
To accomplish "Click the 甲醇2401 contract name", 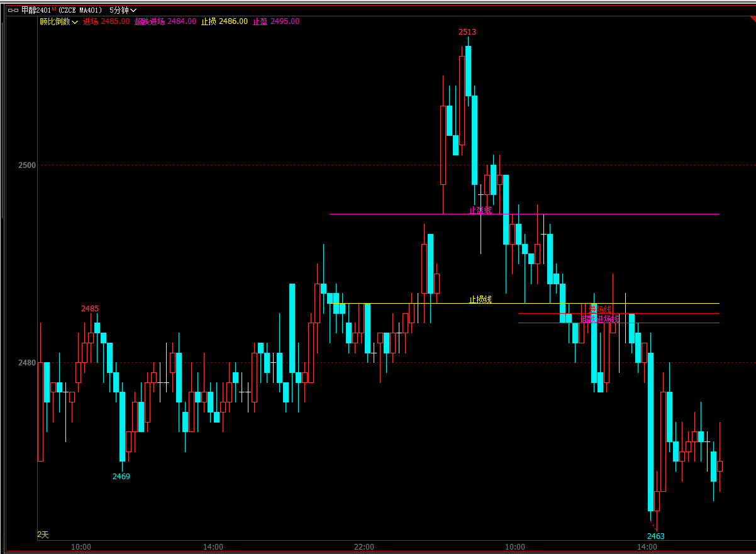I will pyautogui.click(x=36, y=10).
